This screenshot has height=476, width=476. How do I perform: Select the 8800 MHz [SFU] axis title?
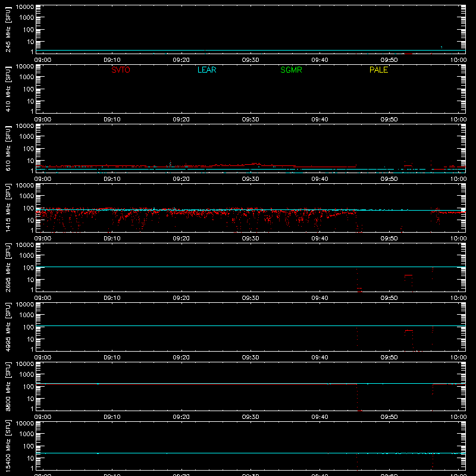[x=8, y=386]
